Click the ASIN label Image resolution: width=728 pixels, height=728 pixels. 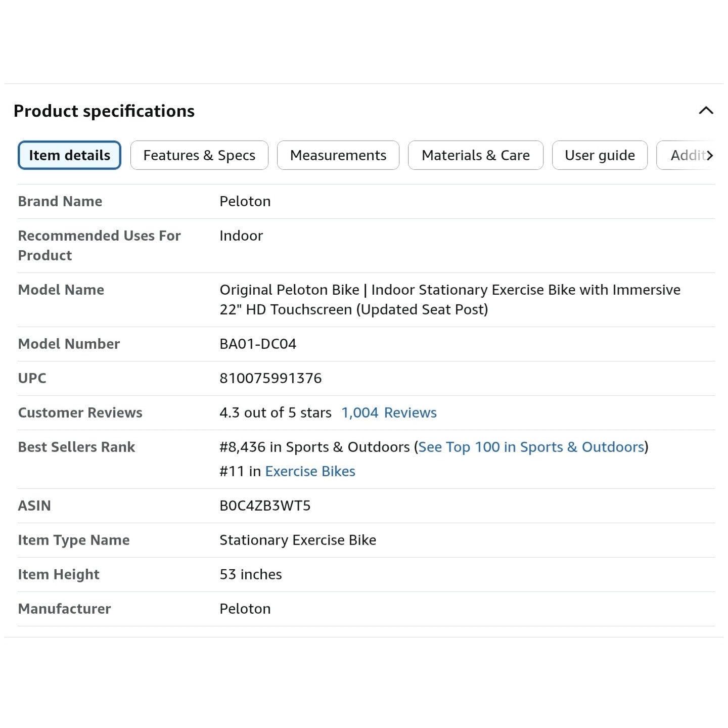point(34,506)
